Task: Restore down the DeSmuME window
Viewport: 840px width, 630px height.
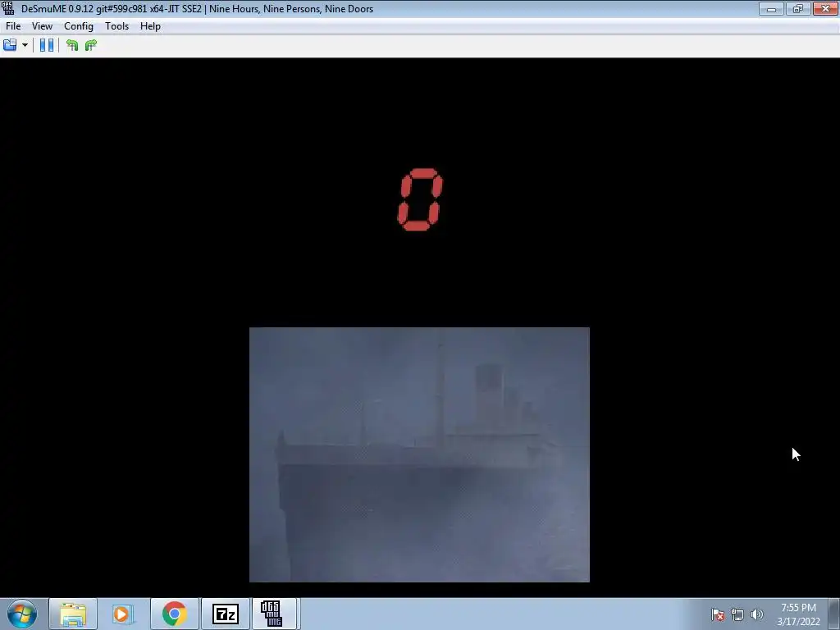Action: point(797,8)
